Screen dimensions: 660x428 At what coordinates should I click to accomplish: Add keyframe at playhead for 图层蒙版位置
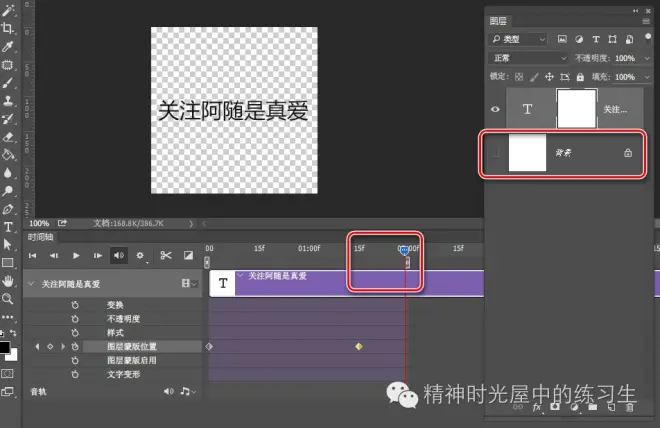click(50, 346)
